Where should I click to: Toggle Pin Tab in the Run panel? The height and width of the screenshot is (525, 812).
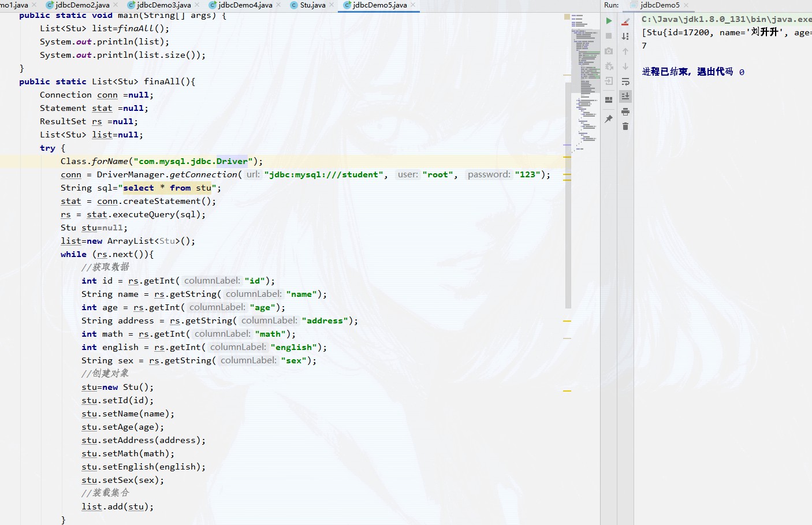(609, 119)
